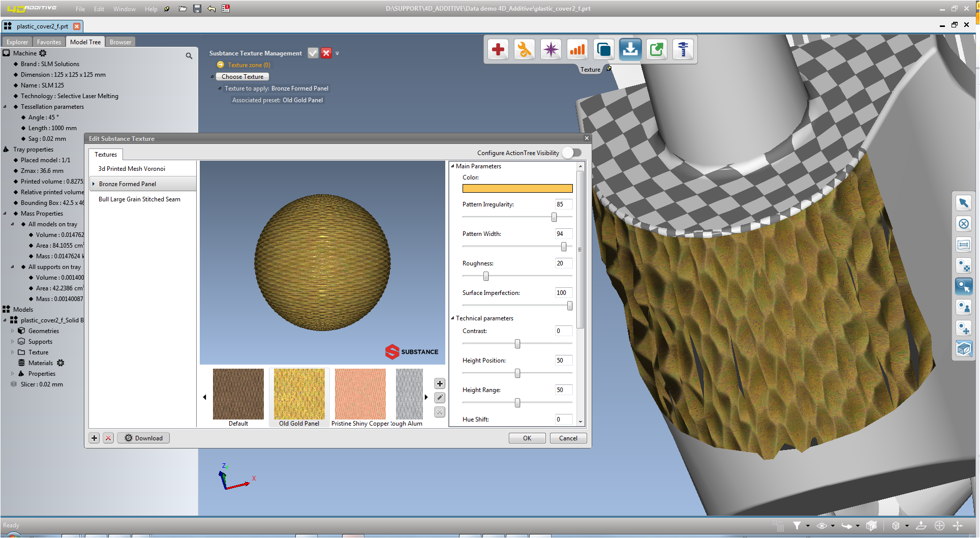
Task: Click the orange Color swatch under Main Parameters
Action: 517,188
